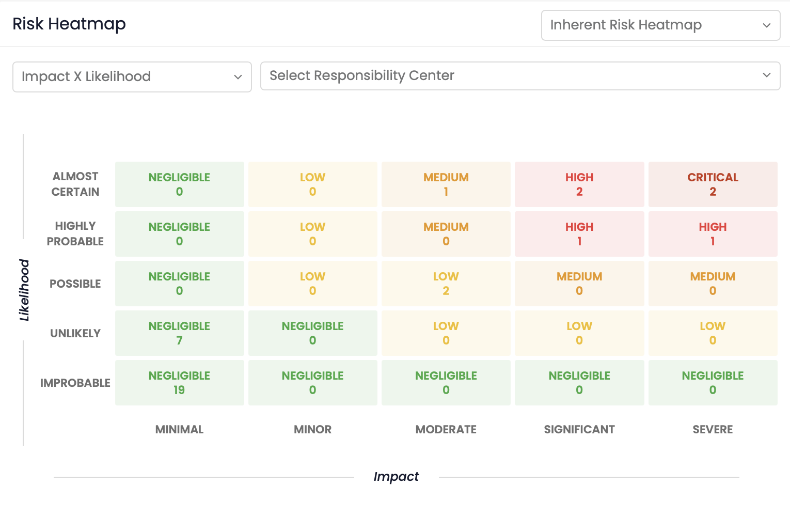This screenshot has width=790, height=532.
Task: Click the MEDIUM 0 cell in Highly Probable row
Action: pyautogui.click(x=446, y=234)
